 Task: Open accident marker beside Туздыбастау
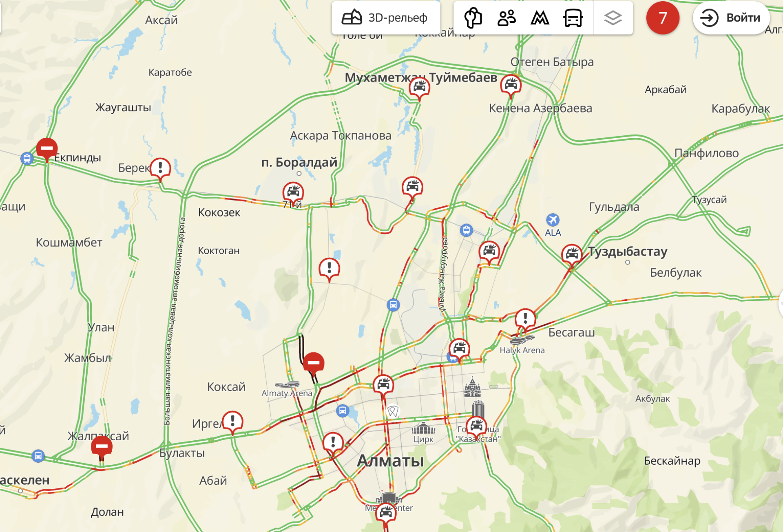[572, 254]
